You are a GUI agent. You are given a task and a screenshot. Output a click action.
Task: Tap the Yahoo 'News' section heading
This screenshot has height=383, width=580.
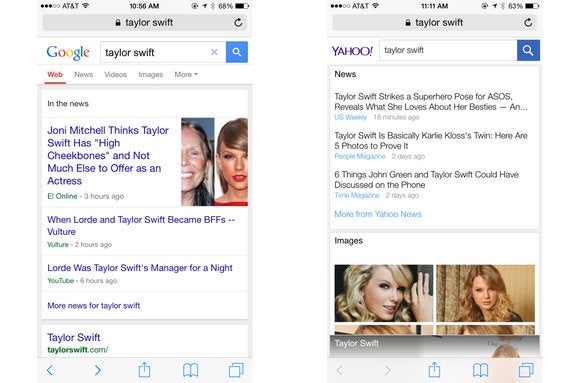tap(345, 74)
